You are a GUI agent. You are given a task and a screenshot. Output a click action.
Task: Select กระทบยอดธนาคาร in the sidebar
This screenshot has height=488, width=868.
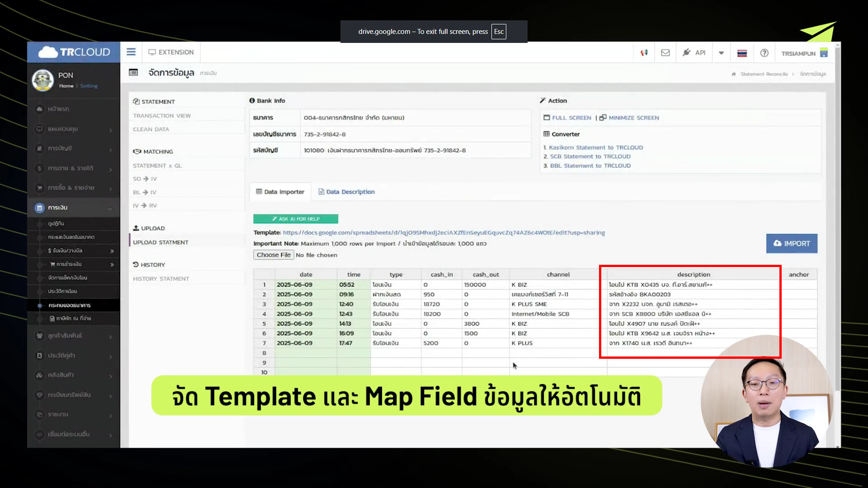coord(70,305)
